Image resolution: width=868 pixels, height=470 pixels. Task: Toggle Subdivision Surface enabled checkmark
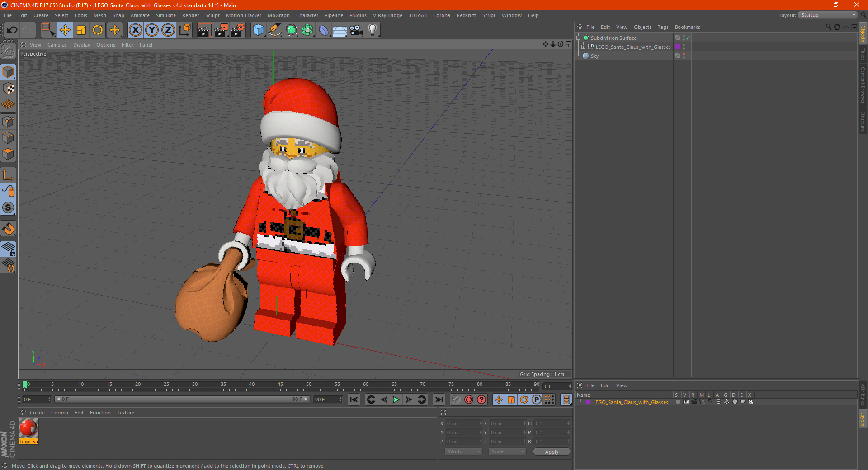click(688, 38)
